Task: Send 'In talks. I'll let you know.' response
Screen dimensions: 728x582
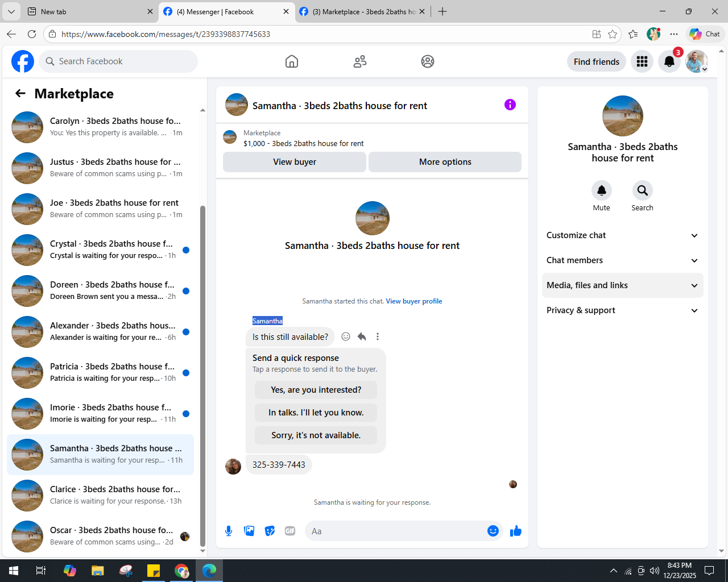Action: 316,413
